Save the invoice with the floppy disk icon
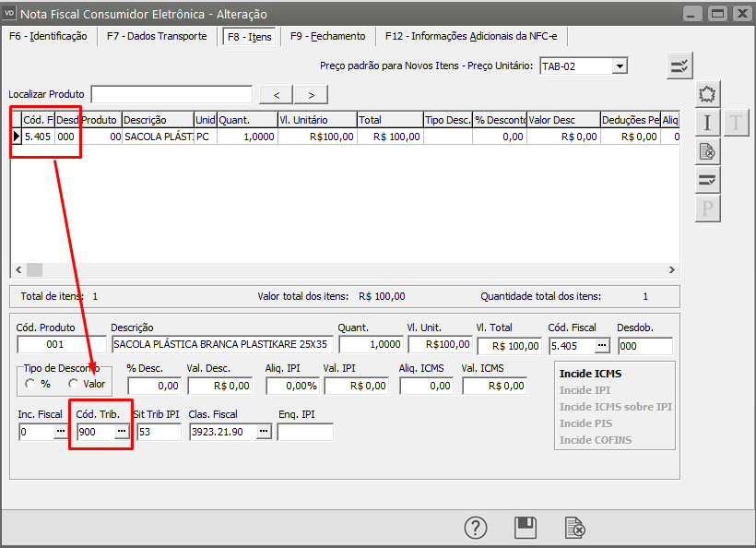The image size is (756, 548). tap(526, 528)
